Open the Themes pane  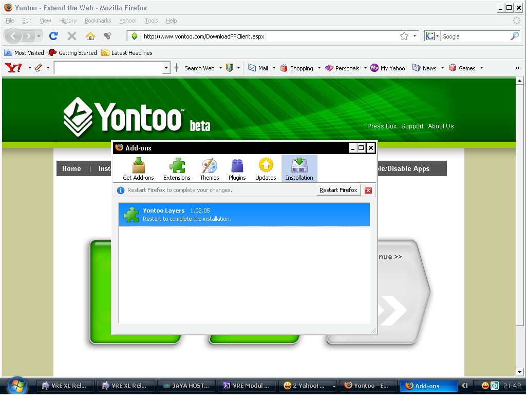210,169
